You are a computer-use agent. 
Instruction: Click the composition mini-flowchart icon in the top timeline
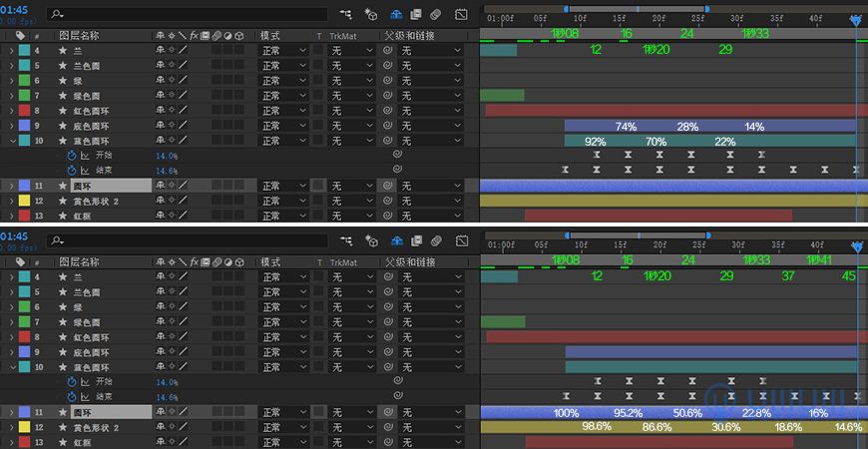coord(346,15)
